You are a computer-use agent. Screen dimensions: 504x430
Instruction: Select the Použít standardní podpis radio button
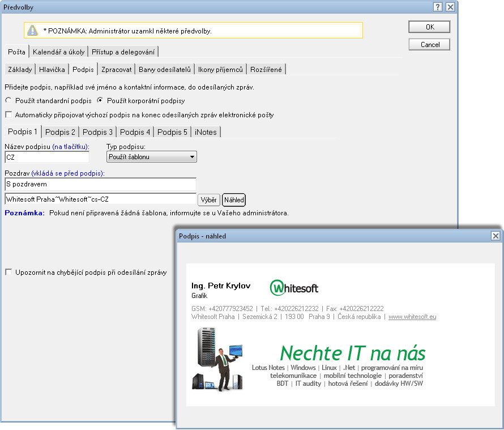click(x=8, y=101)
